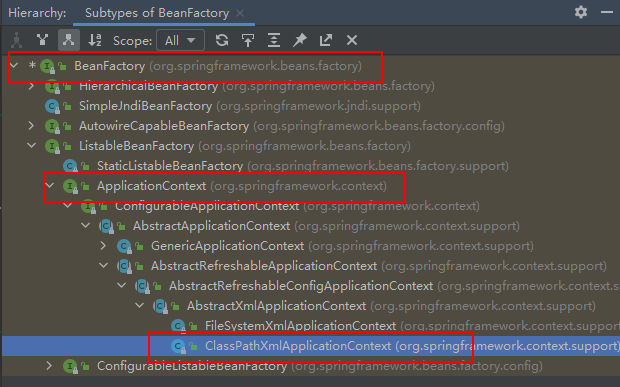Switch to class hierarchy view icon
Screen dimensions: 620x387
17,40
